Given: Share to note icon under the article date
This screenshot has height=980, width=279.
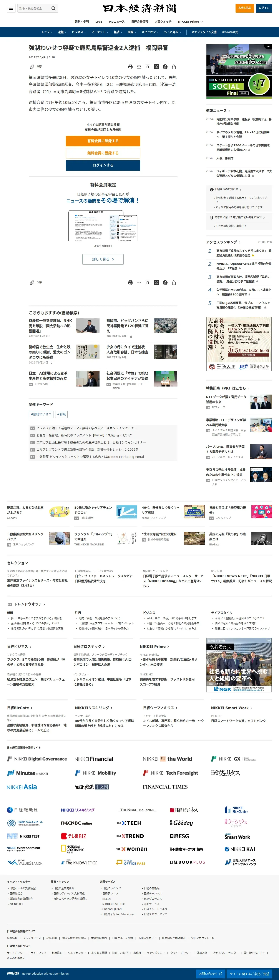Looking at the screenshot, I should 148,67.
